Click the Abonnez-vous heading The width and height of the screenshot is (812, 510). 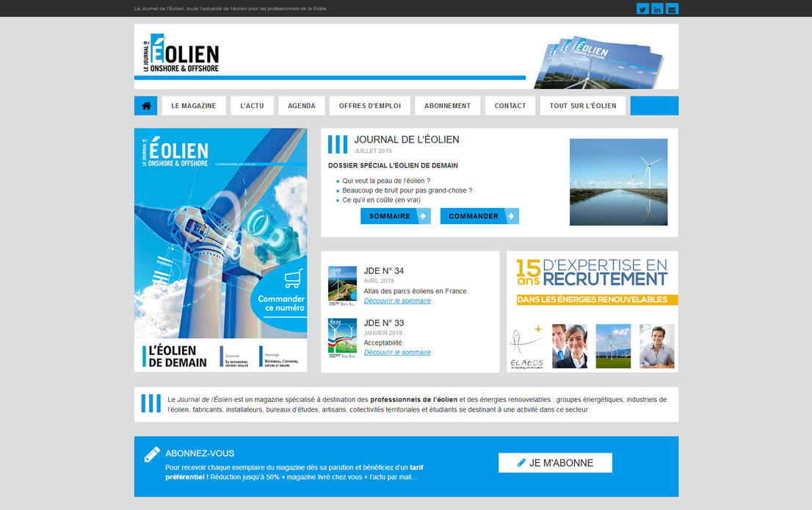click(200, 453)
